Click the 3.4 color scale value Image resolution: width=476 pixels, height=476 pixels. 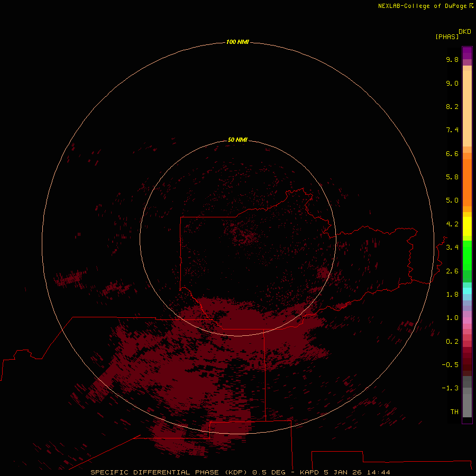tap(452, 248)
